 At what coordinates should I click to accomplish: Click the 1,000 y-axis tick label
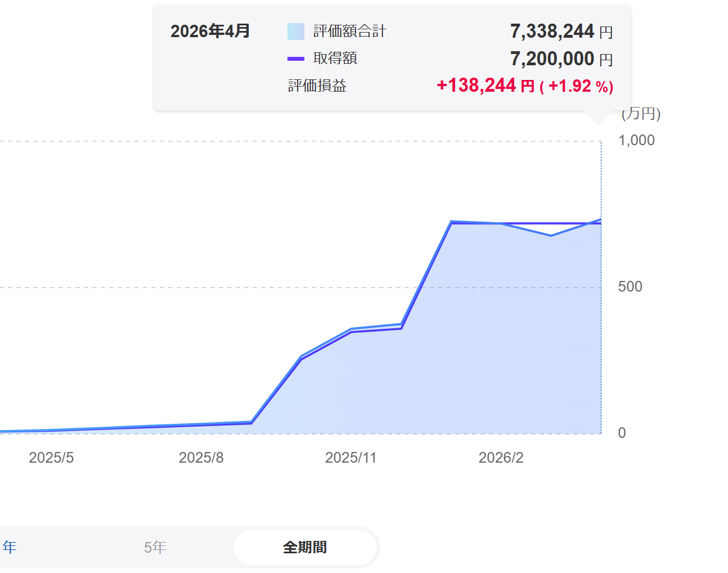[x=636, y=140]
